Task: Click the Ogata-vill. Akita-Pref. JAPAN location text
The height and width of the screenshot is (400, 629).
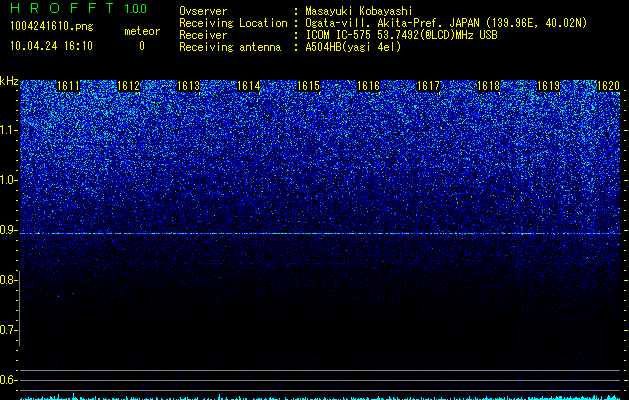Action: coord(446,23)
